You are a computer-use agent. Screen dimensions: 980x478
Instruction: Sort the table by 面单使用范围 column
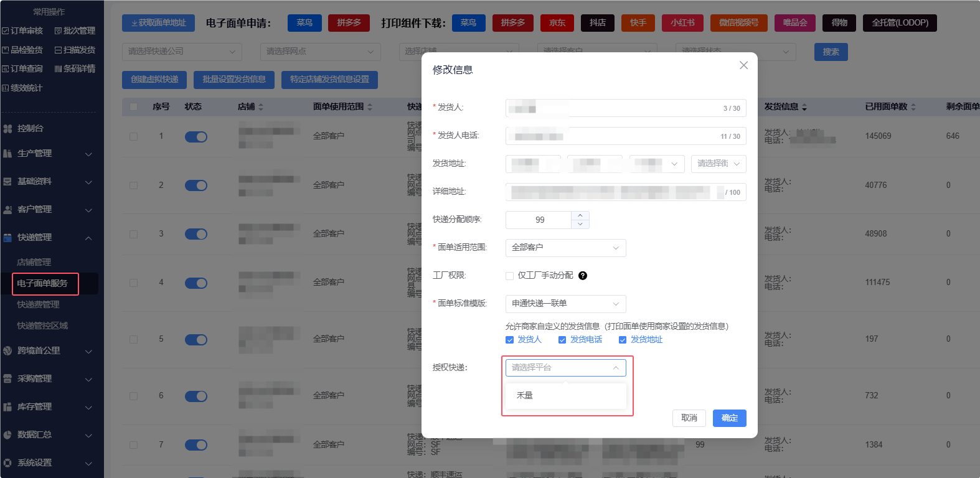(x=370, y=107)
